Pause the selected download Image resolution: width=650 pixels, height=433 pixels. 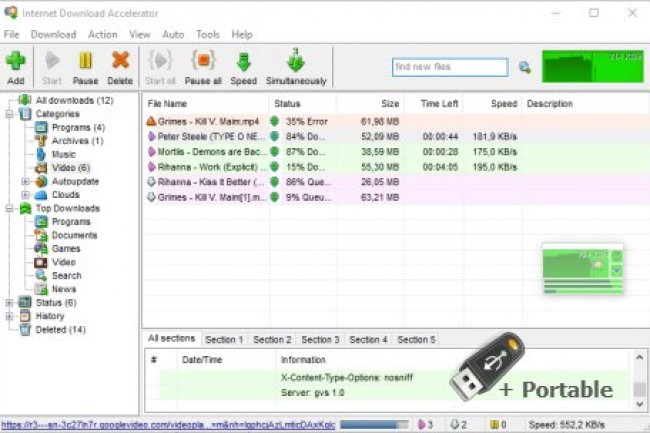[86, 67]
